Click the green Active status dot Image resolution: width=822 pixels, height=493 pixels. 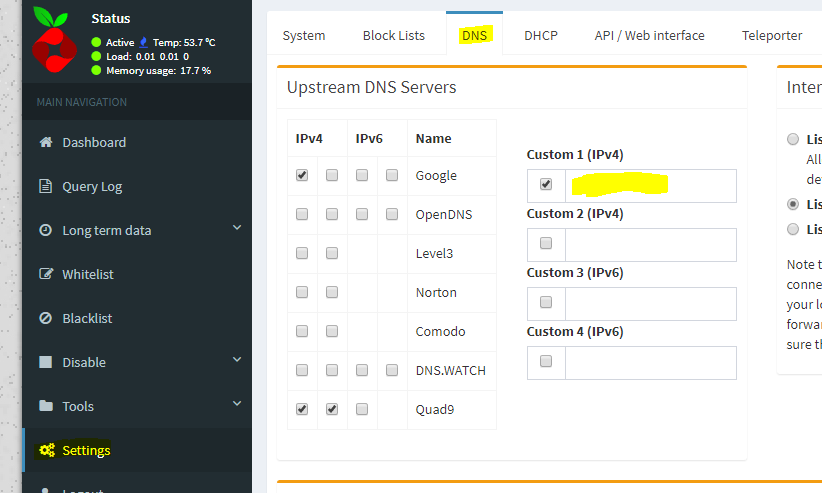(96, 42)
